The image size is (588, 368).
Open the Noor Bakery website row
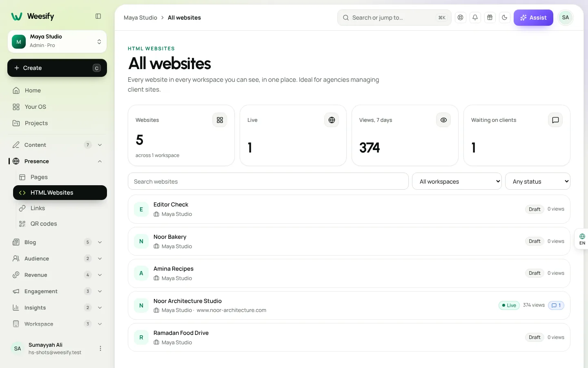(x=349, y=241)
